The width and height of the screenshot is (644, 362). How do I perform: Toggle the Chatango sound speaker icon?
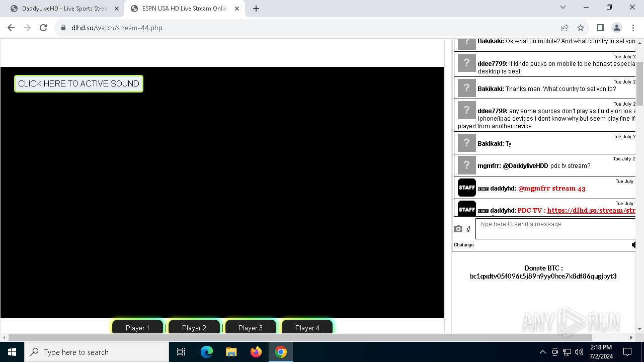[x=633, y=245]
